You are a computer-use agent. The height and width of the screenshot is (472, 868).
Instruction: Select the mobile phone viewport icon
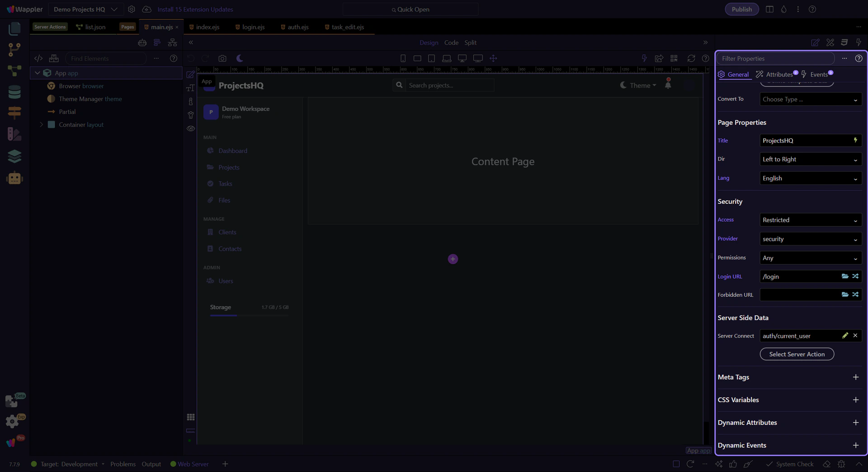pos(403,58)
